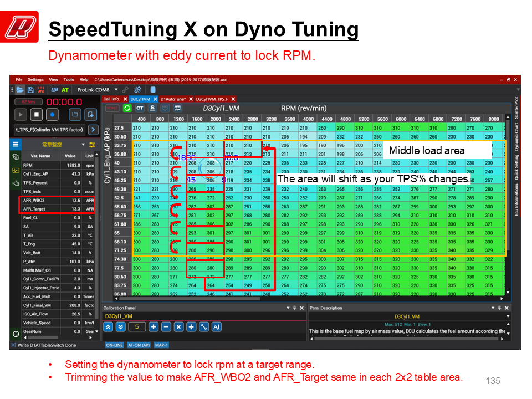The height and width of the screenshot is (399, 532).
Task: Click the crosshair target icon at sidebar bottom
Action: point(16,334)
